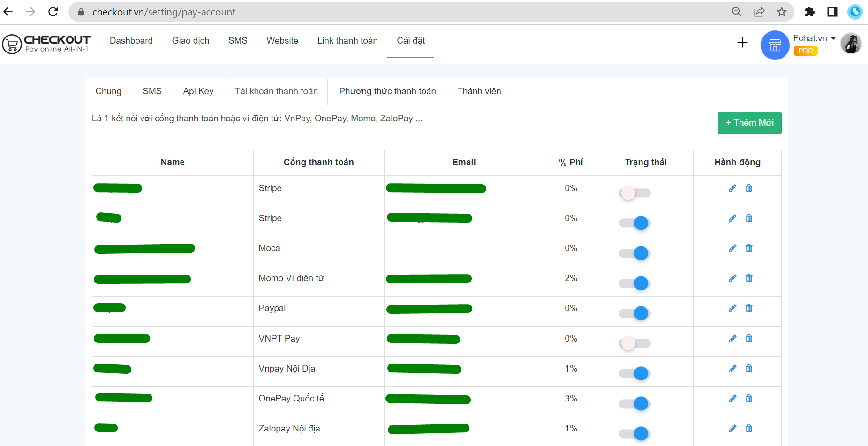Open the blue browser profile icon
Screen dimensions: 868x446
855,12
